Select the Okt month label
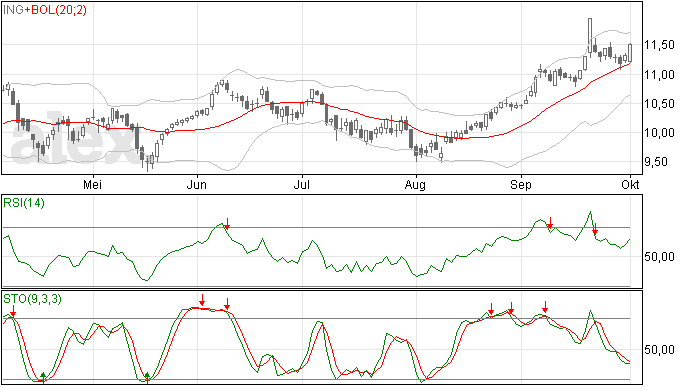This screenshot has width=690, height=387. coord(630,184)
